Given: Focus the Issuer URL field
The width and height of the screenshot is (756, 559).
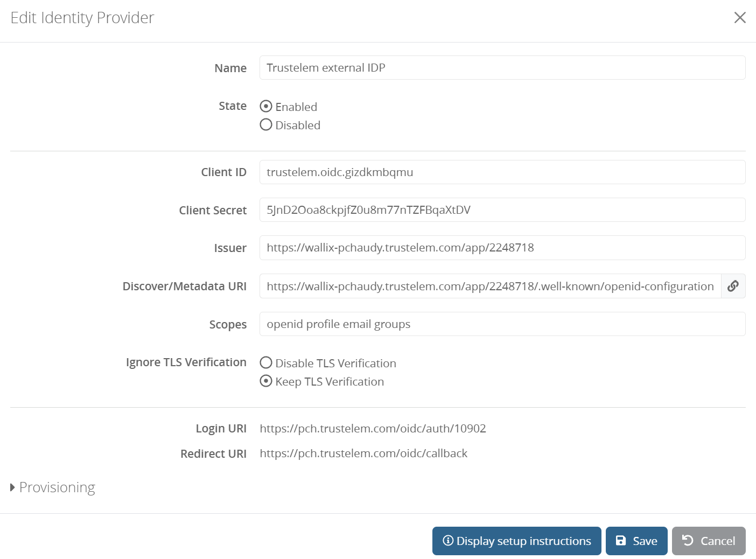Looking at the screenshot, I should 502,248.
